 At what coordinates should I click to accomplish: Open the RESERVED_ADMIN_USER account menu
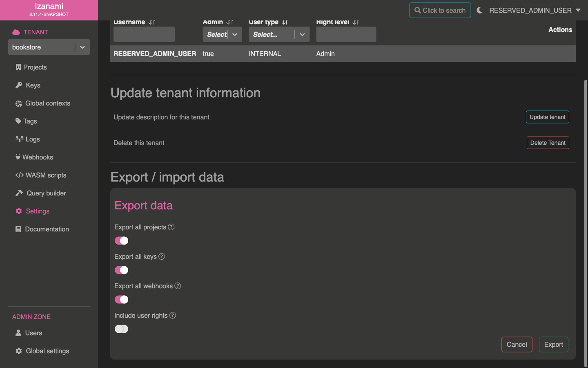[535, 10]
